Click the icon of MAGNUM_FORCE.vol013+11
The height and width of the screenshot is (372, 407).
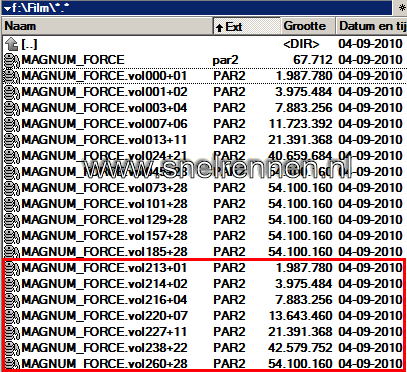tap(12, 140)
